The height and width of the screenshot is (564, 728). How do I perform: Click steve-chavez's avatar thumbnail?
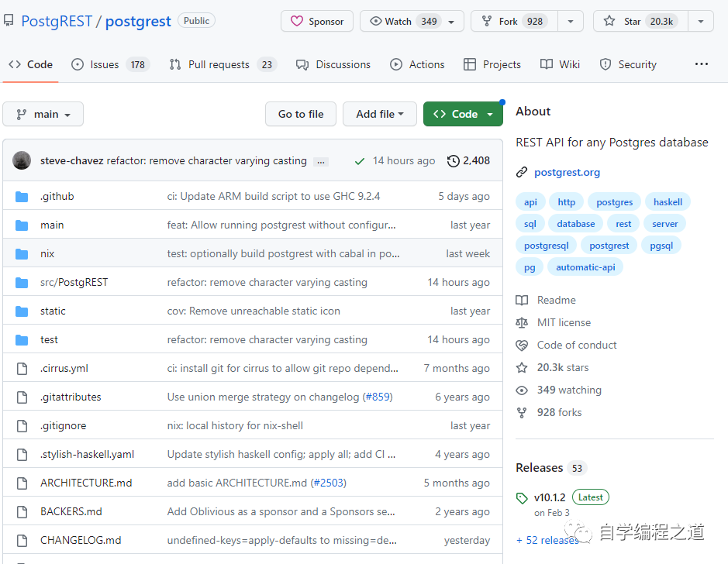[x=22, y=160]
